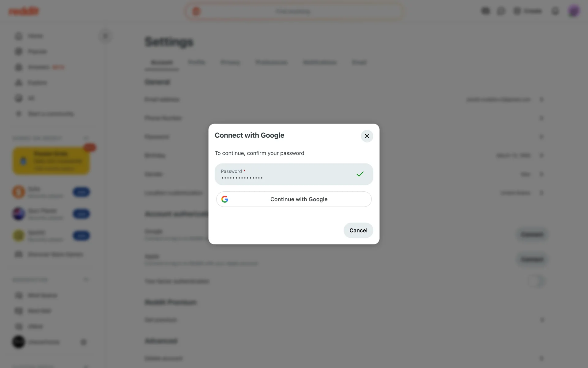588x368 pixels.
Task: Toggle two-factor authentication switch
Action: tap(537, 281)
